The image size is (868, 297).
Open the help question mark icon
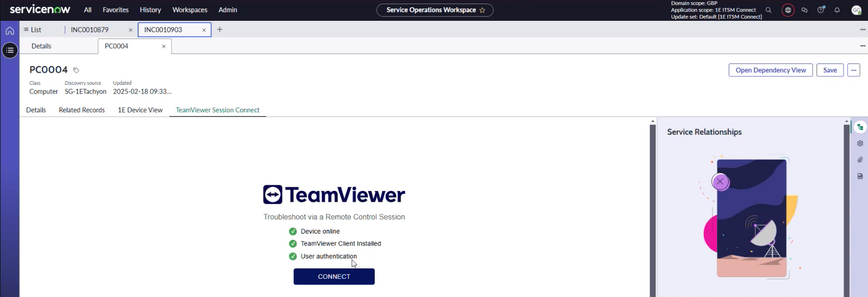(x=821, y=10)
